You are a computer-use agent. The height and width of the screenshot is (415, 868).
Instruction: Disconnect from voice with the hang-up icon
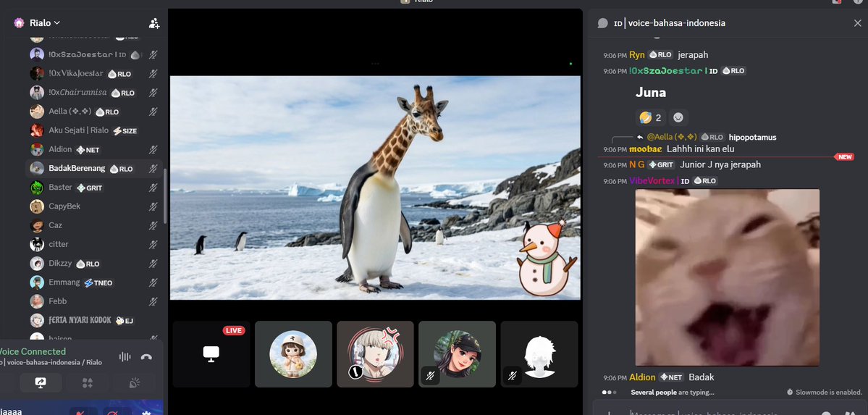click(x=146, y=357)
